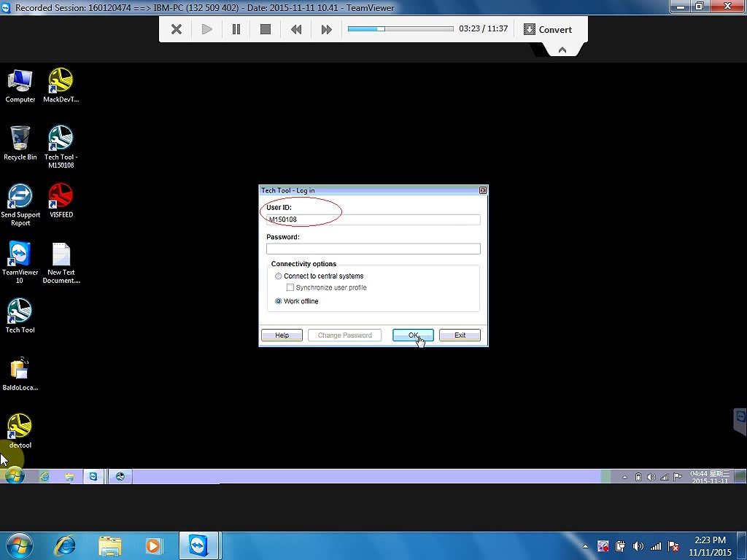This screenshot has width=747, height=560.
Task: Select the plain Tech Tool desktop shortcut
Action: coord(20,316)
